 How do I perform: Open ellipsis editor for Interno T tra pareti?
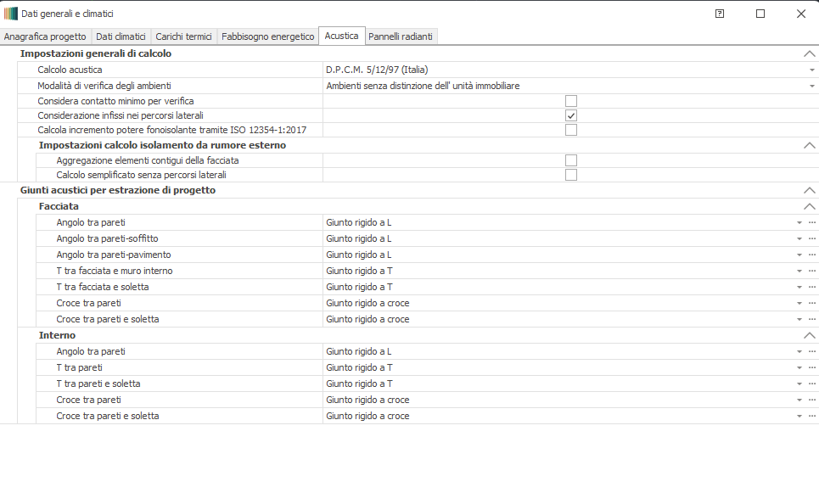click(811, 367)
